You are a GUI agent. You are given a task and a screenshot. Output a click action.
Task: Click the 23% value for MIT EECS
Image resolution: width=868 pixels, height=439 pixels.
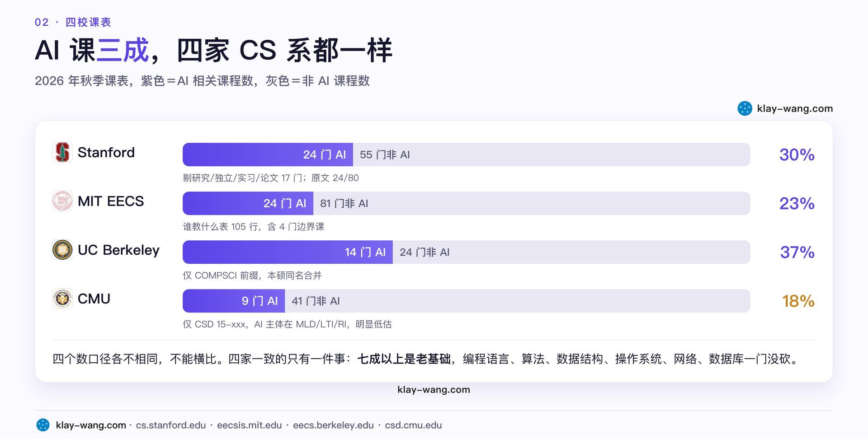pos(797,203)
